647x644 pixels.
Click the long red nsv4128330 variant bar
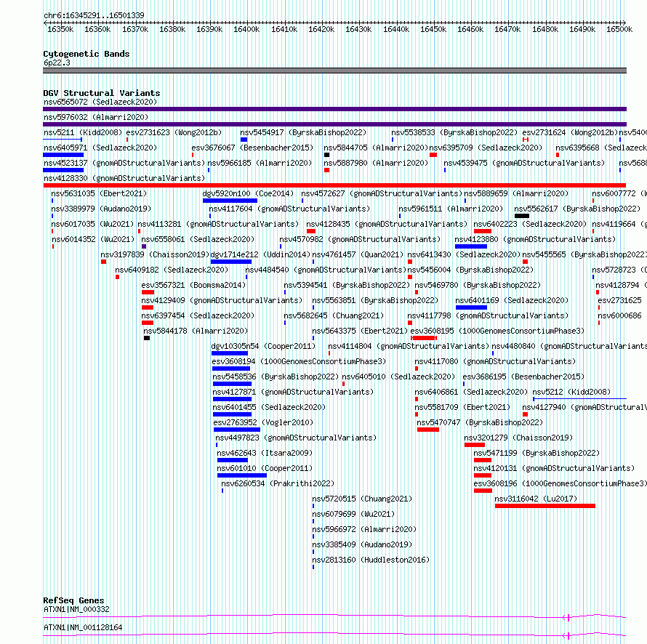point(334,185)
